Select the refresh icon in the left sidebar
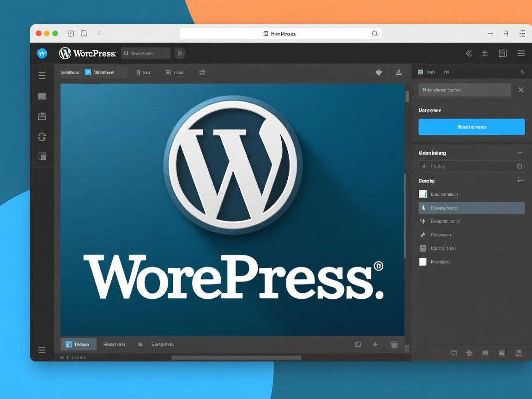 click(x=42, y=137)
